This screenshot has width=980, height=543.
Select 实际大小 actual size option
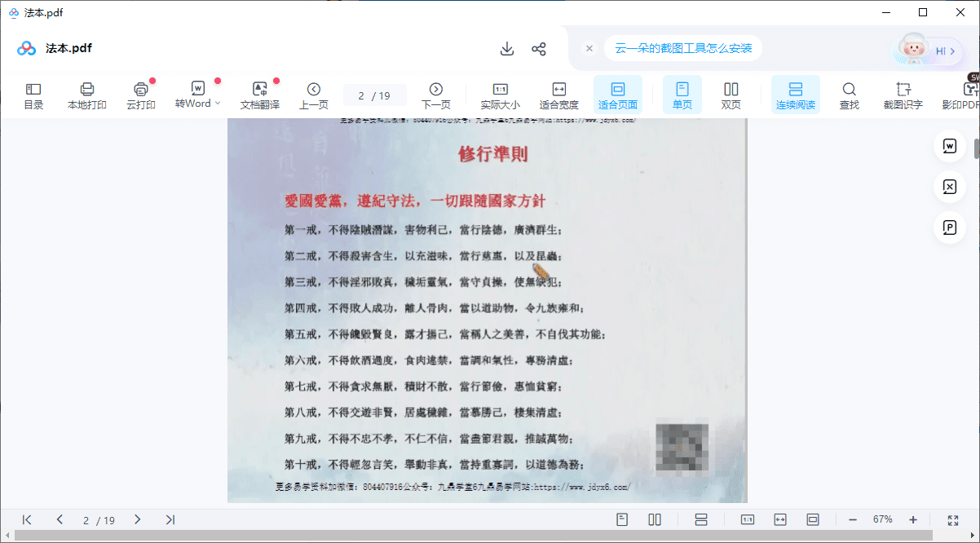[501, 95]
